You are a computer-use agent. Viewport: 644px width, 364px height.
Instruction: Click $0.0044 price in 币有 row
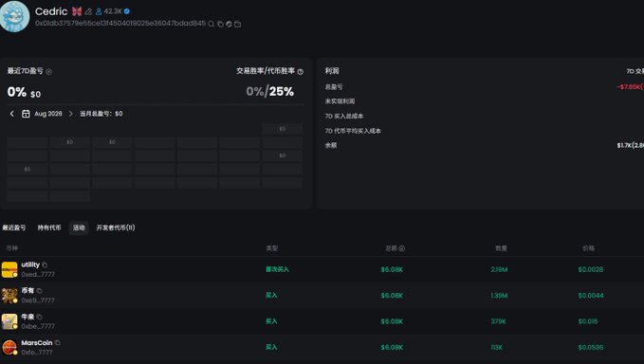click(591, 296)
